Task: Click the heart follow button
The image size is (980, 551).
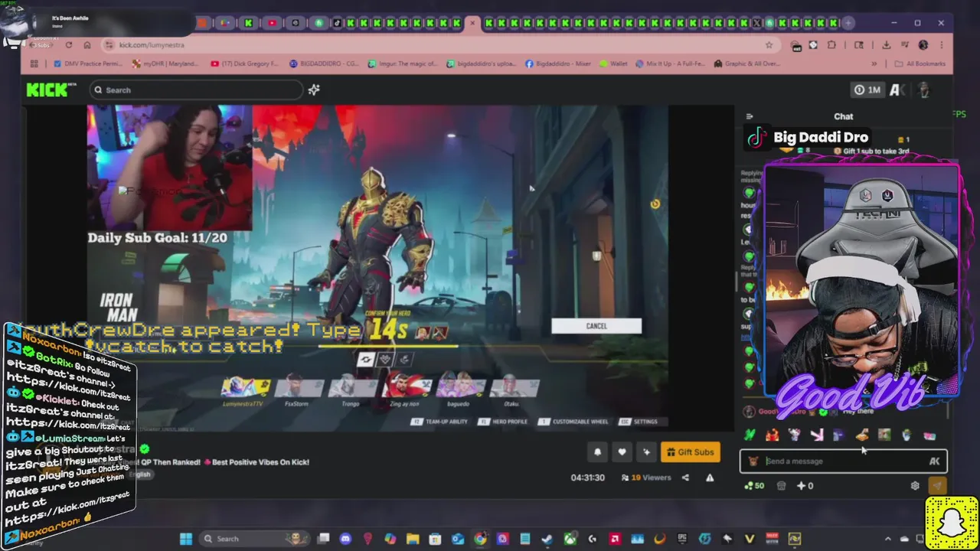Action: pos(622,452)
